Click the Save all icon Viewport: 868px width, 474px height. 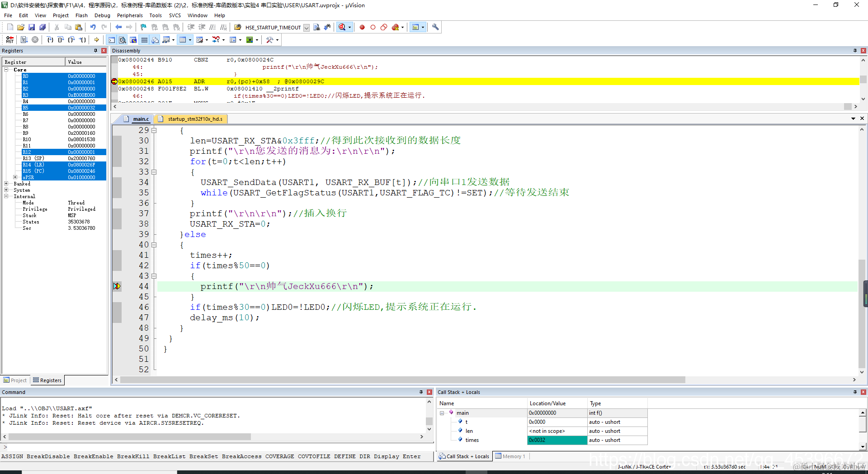pos(42,27)
